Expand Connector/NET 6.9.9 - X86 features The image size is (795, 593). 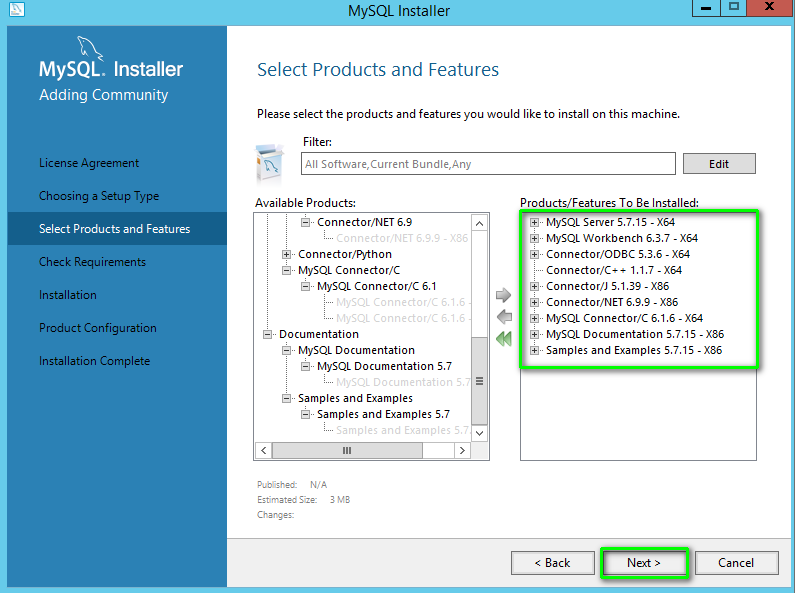pos(534,302)
